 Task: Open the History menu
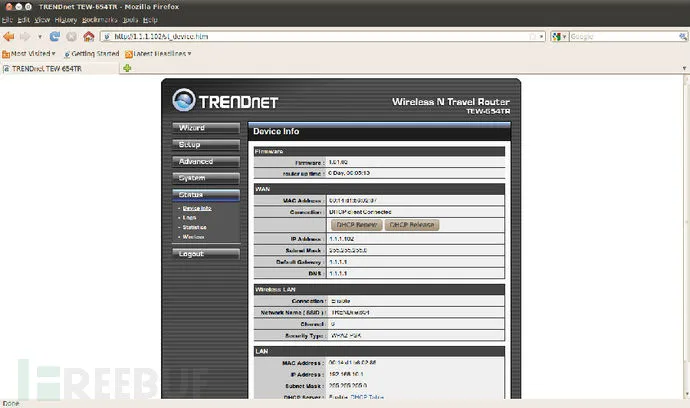[x=67, y=20]
